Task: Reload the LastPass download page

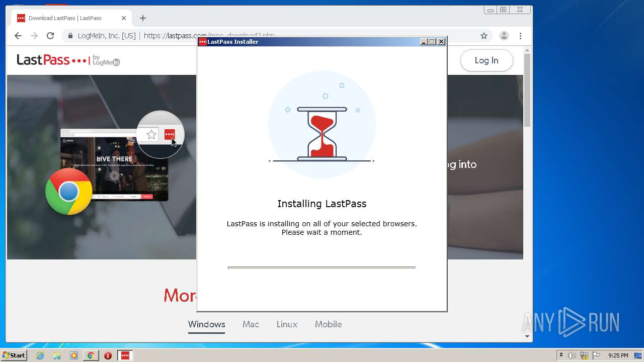Action: tap(50, 36)
